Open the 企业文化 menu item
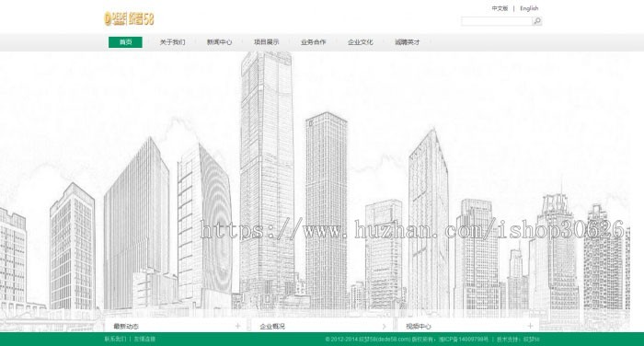 [x=361, y=42]
